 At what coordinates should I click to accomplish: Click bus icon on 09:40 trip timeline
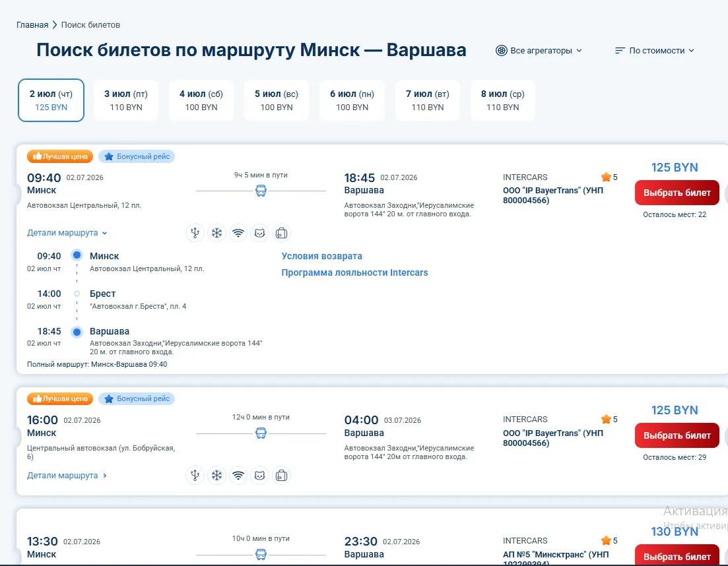pos(261,191)
